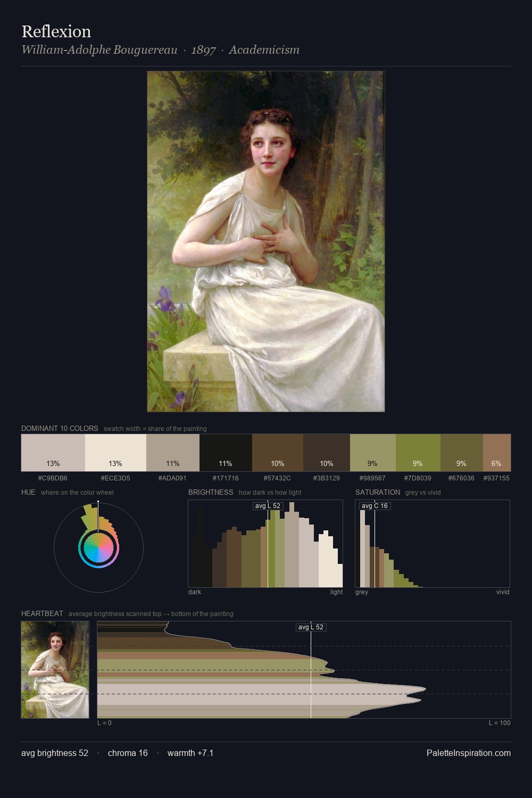Click the 'chroma 16' footer stat
The image size is (532, 798).
coord(128,753)
